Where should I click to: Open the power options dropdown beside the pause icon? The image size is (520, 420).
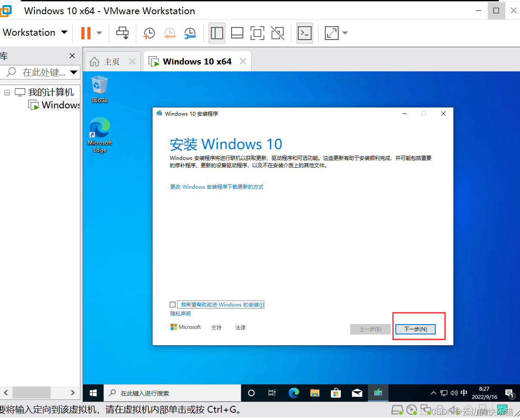(x=99, y=33)
